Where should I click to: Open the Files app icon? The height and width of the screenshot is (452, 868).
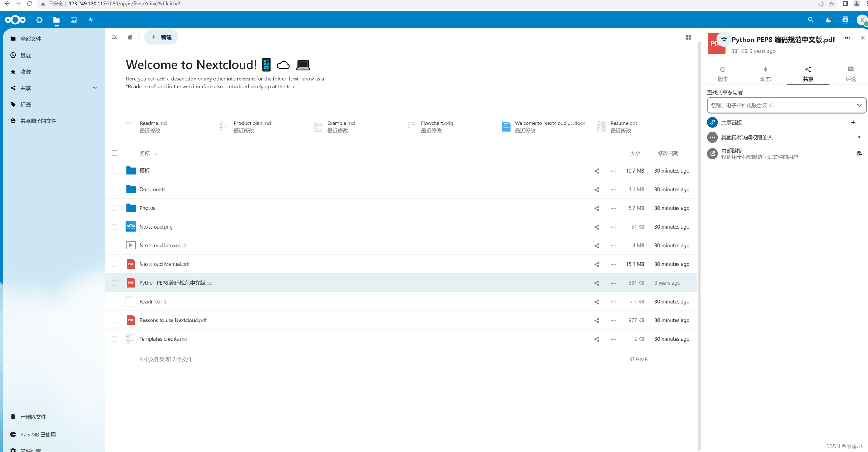[56, 20]
